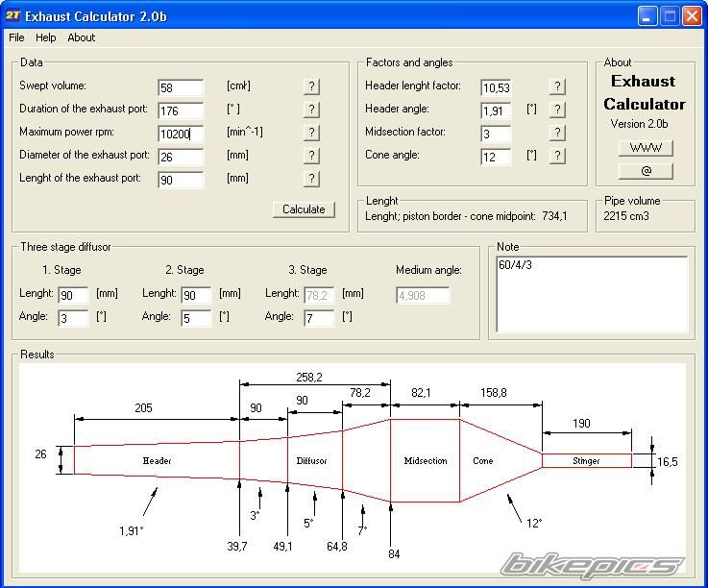The height and width of the screenshot is (588, 708).
Task: Click the 258,2 dimension in diagram
Action: coord(309,377)
